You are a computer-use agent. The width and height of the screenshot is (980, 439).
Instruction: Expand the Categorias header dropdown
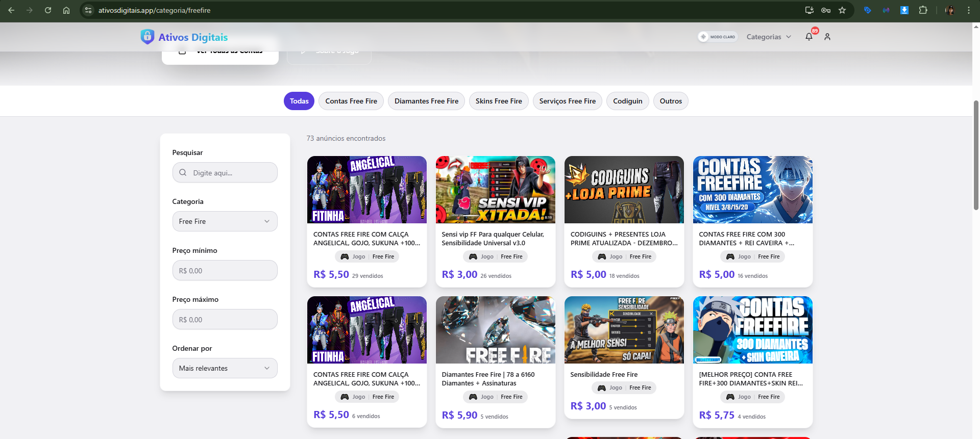tap(768, 37)
